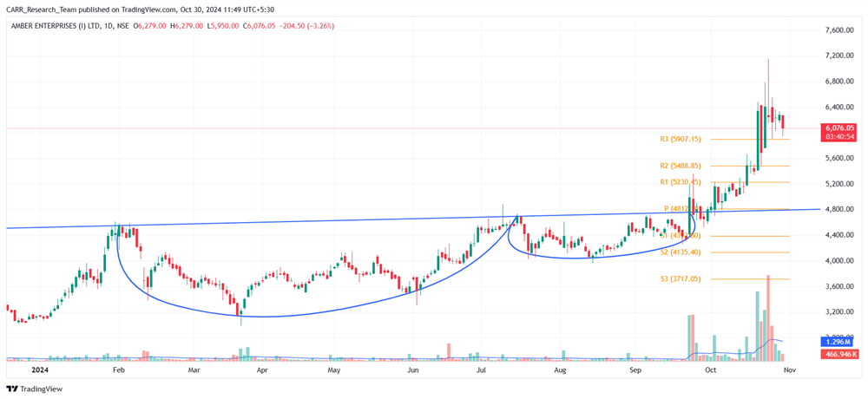Viewport: 868px width, 399px height.
Task: Select the R1 (5230.45) pivot label
Action: (x=681, y=182)
